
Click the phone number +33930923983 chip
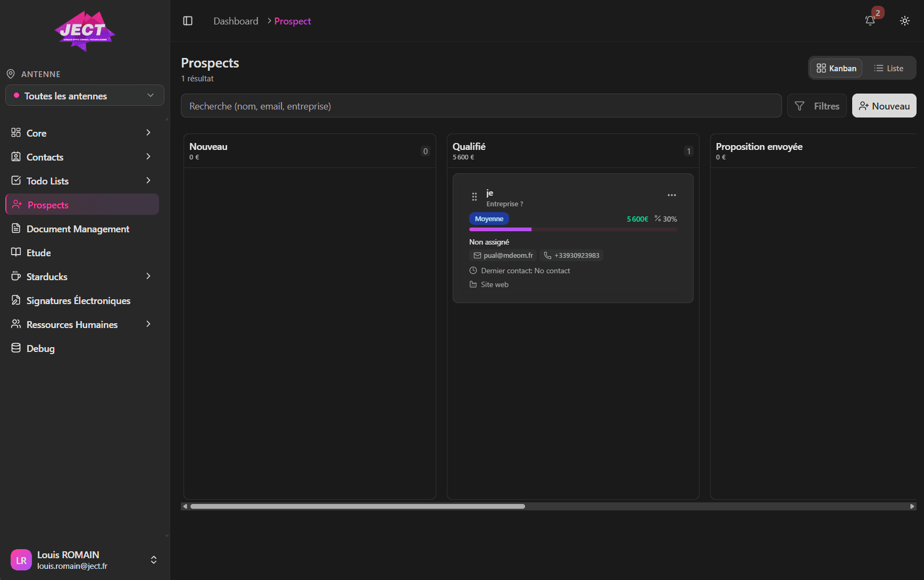[x=572, y=256]
